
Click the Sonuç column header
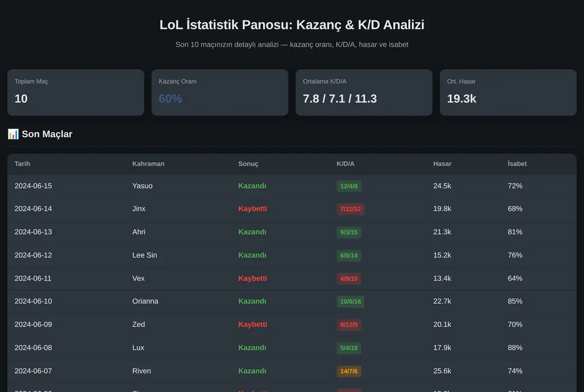point(248,164)
